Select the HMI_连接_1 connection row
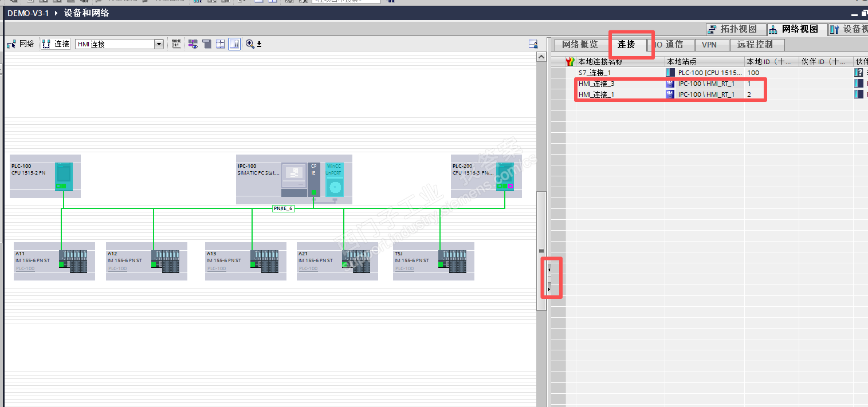Screen dimensions: 868x407 (709, 94)
